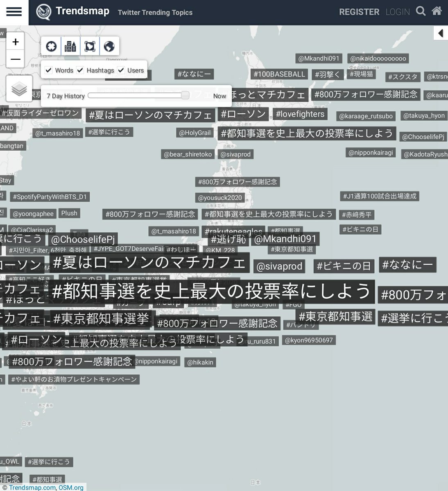Click the #rakuteneagles hashtag

click(233, 231)
